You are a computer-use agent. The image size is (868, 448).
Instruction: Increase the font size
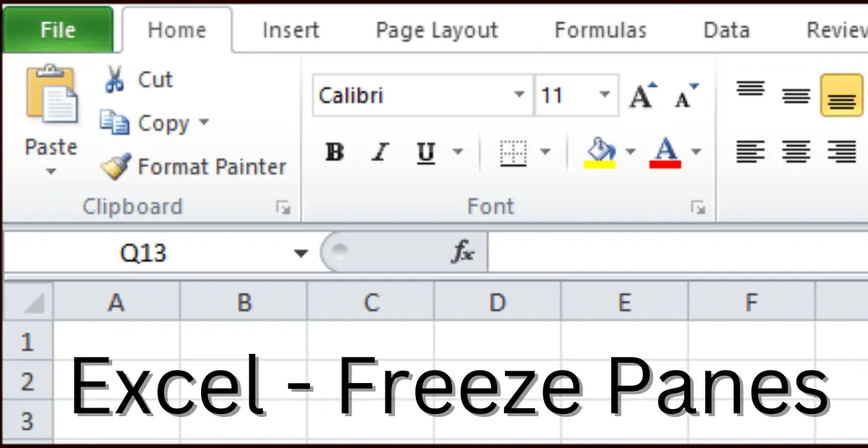pos(639,92)
